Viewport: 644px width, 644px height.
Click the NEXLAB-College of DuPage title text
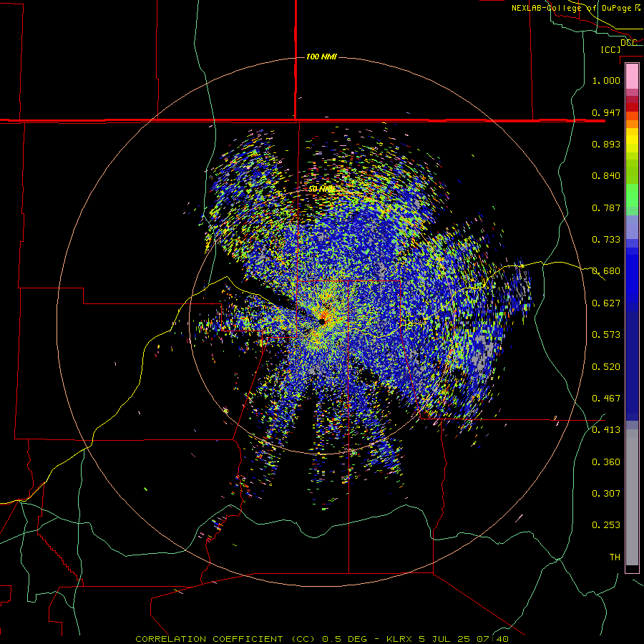(x=575, y=8)
